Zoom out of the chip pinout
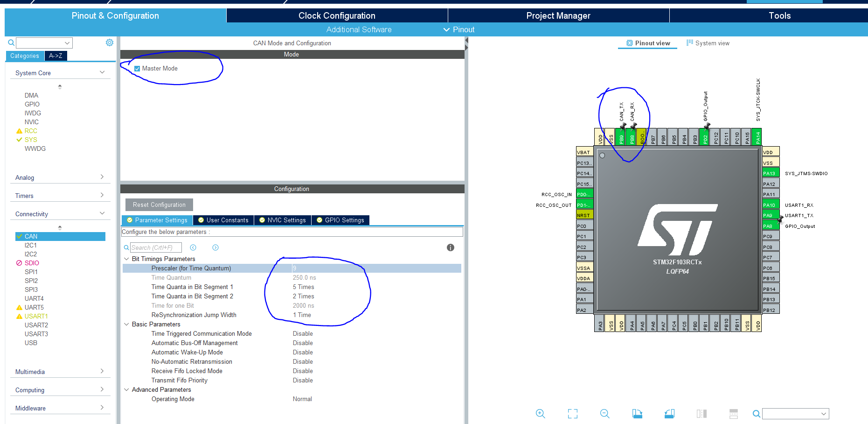 pos(605,413)
